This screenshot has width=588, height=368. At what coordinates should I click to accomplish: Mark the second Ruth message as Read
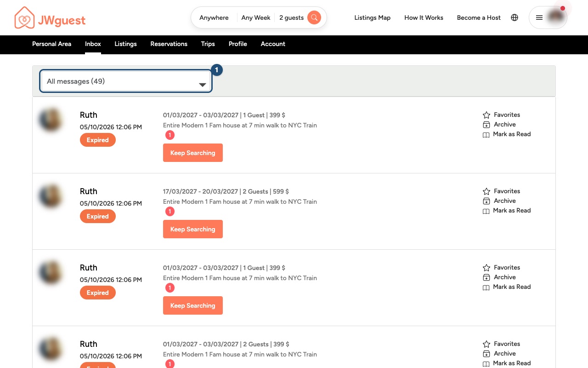(x=507, y=211)
